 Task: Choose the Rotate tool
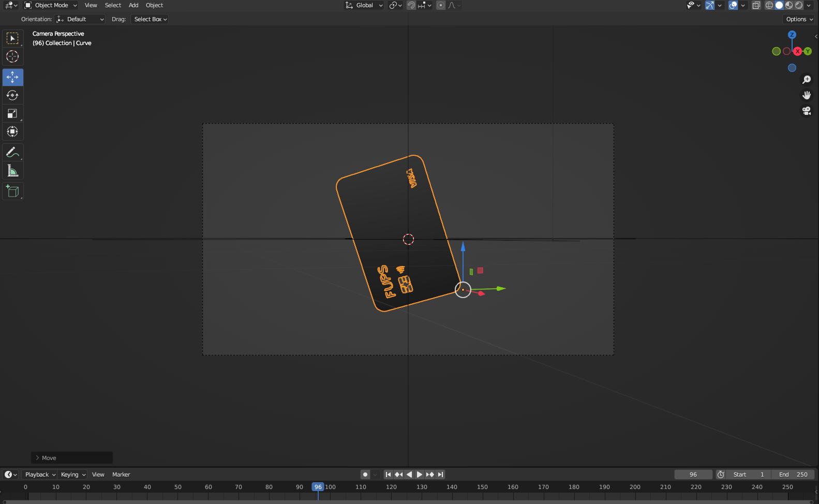[x=12, y=95]
